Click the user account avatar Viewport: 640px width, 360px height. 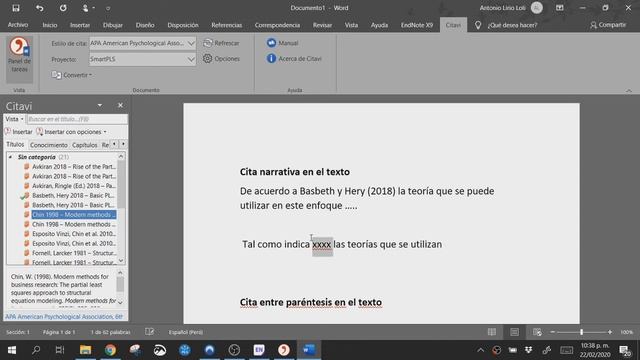coord(537,8)
